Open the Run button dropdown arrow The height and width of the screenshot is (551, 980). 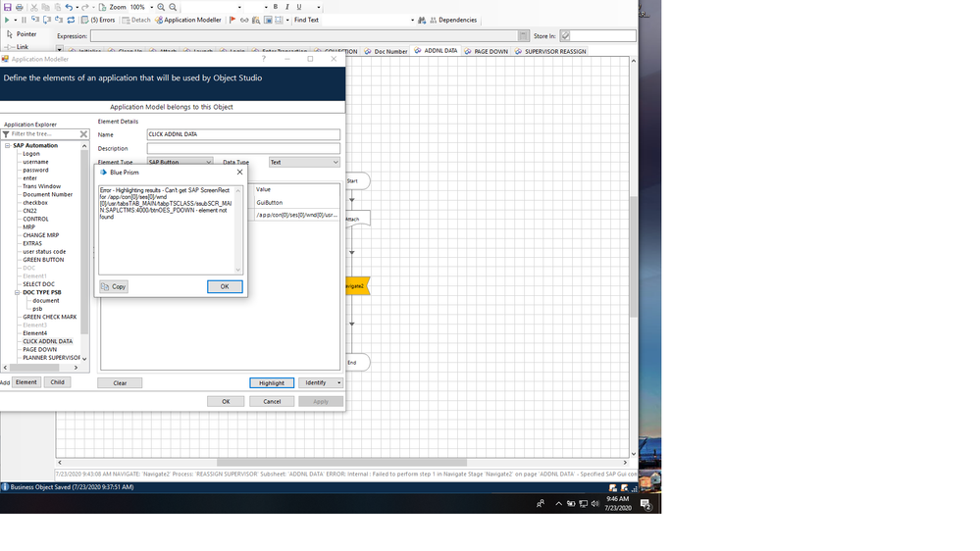15,20
